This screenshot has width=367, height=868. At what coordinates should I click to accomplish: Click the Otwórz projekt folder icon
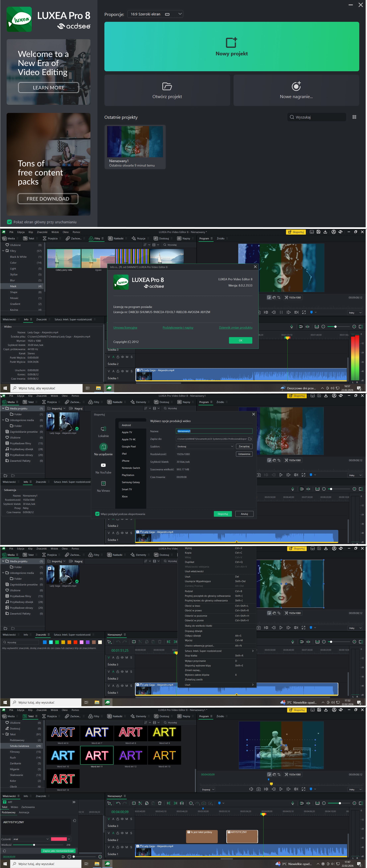(167, 86)
